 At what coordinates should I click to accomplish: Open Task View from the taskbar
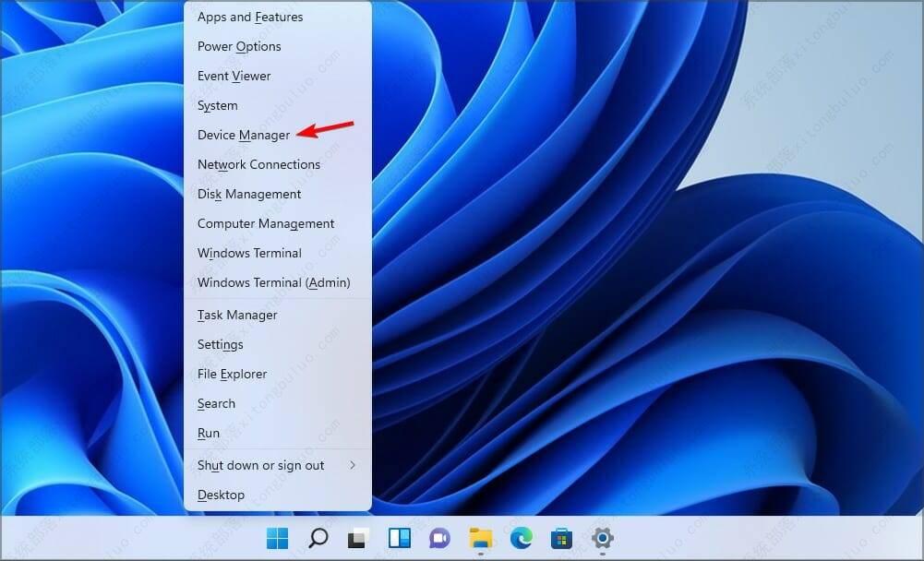[356, 537]
